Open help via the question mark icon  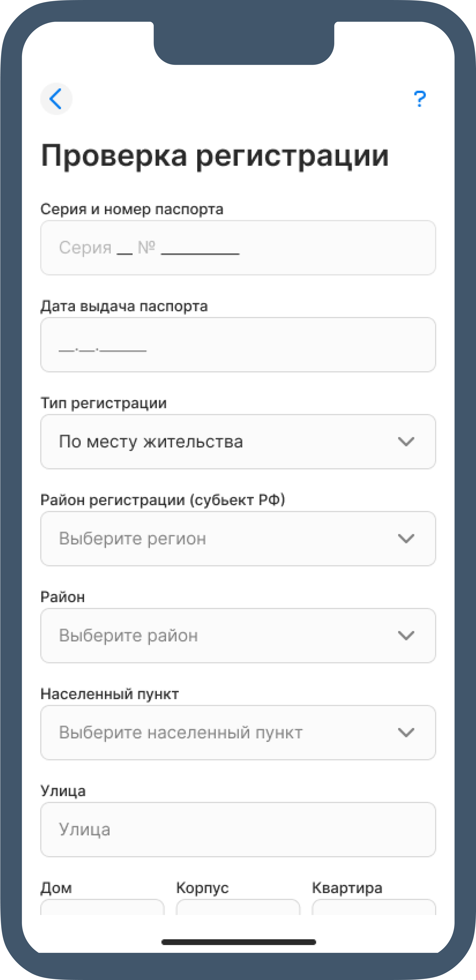420,99
